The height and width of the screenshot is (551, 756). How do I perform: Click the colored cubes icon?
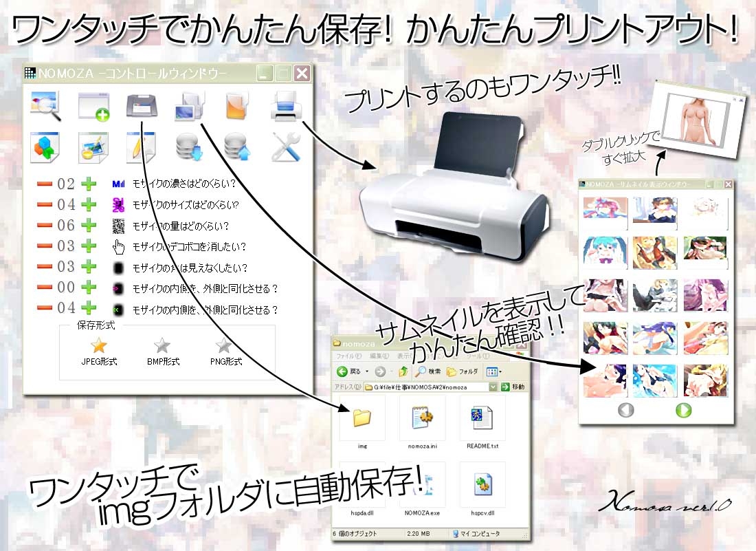coord(45,147)
